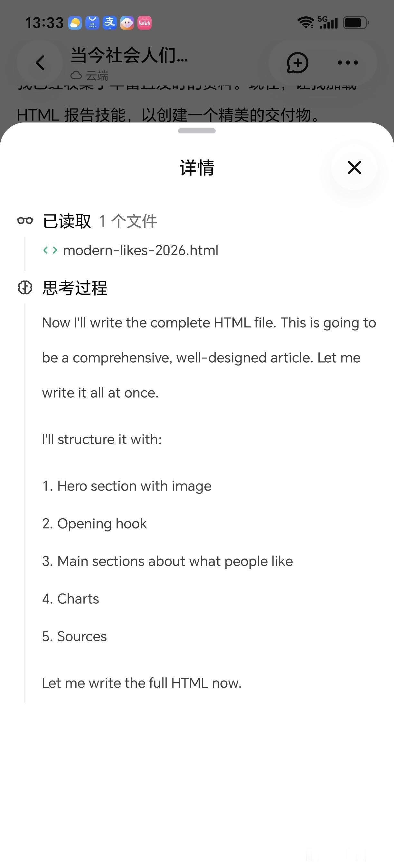Tap the brain icon beside 思考过程

click(x=25, y=288)
